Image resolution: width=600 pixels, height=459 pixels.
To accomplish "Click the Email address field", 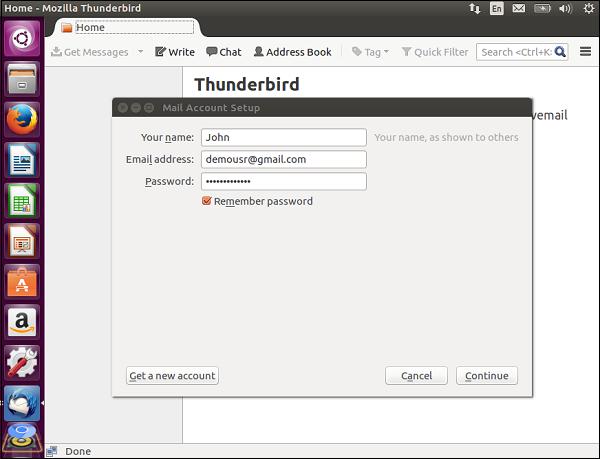I will pos(283,159).
